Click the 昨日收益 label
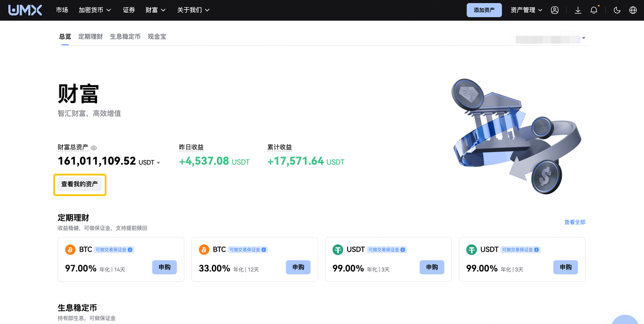This screenshot has height=324, width=644. point(191,147)
